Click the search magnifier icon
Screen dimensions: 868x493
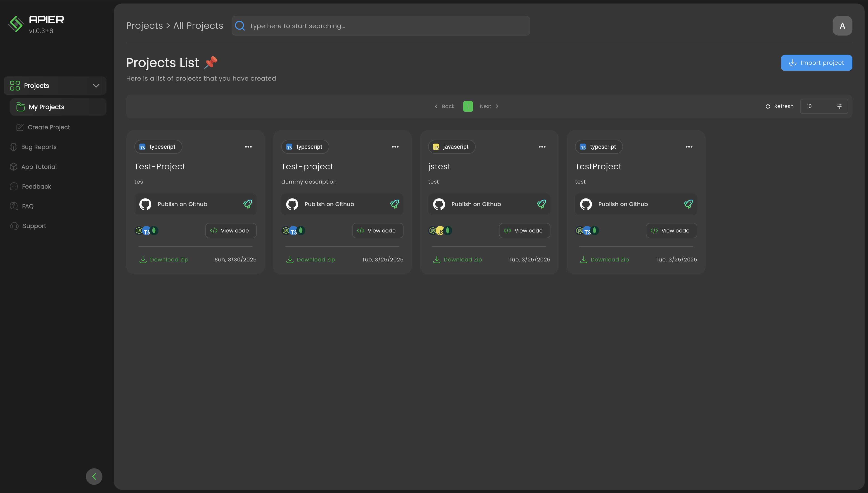(x=240, y=26)
